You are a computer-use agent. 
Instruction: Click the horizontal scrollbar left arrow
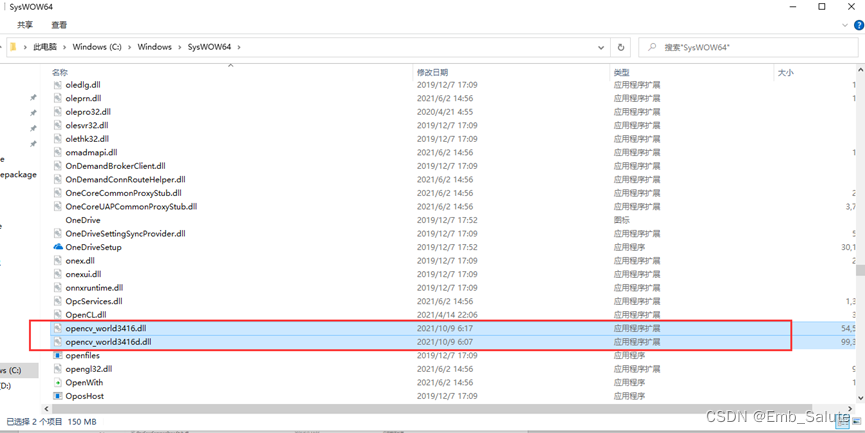pyautogui.click(x=46, y=409)
